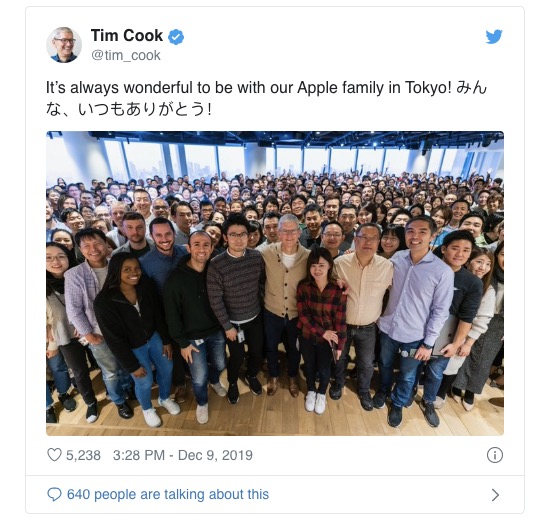Open Tim Cook's profile avatar
Screen dimensions: 535x523
click(64, 45)
